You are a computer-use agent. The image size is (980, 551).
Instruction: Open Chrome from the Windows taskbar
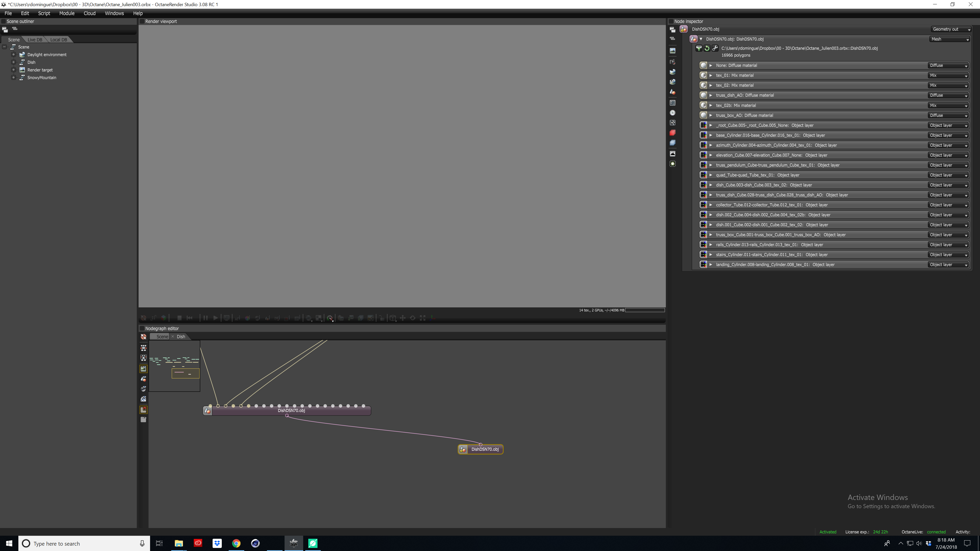pos(236,543)
